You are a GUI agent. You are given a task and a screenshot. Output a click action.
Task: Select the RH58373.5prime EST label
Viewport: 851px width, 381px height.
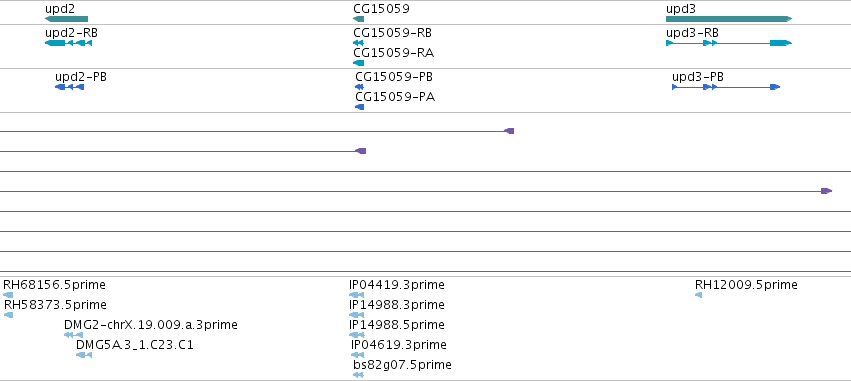tap(55, 305)
